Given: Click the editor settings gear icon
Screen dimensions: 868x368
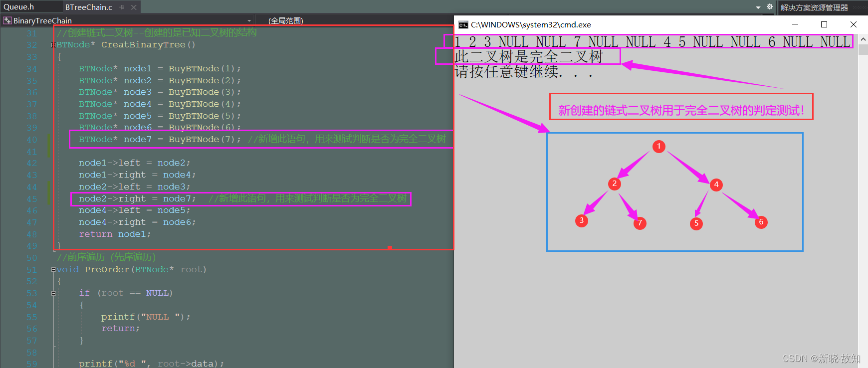Looking at the screenshot, I should click(770, 7).
